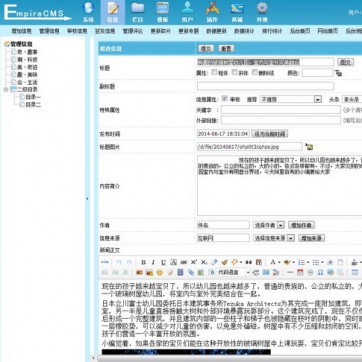The image size is (362, 362).
Task: Toggle the 粗体 (bold) checkbox
Action: point(214,72)
